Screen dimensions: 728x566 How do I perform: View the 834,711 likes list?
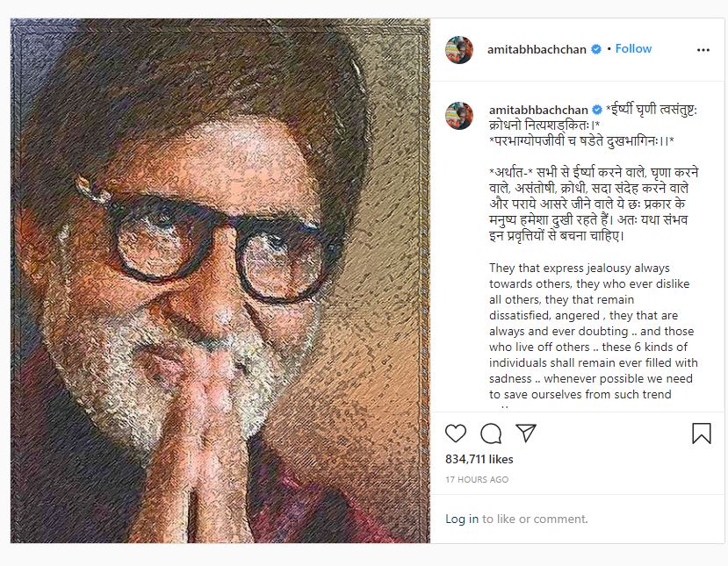(479, 459)
